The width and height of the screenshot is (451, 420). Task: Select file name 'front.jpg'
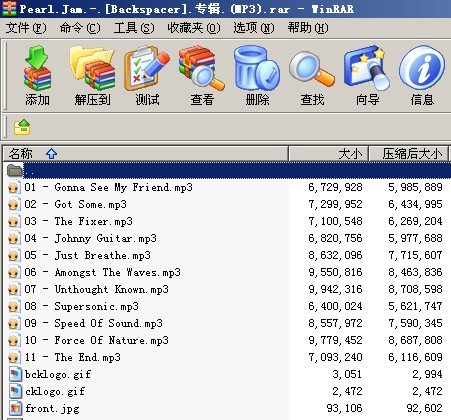[x=52, y=408]
